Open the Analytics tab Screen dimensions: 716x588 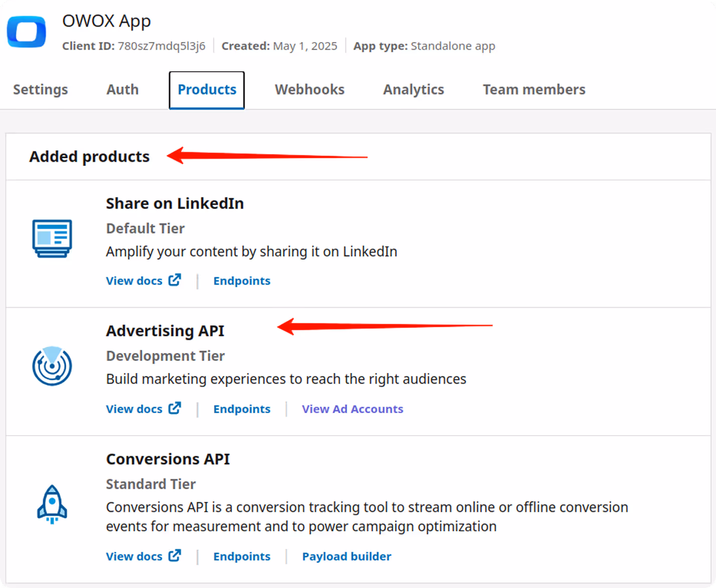coord(413,89)
